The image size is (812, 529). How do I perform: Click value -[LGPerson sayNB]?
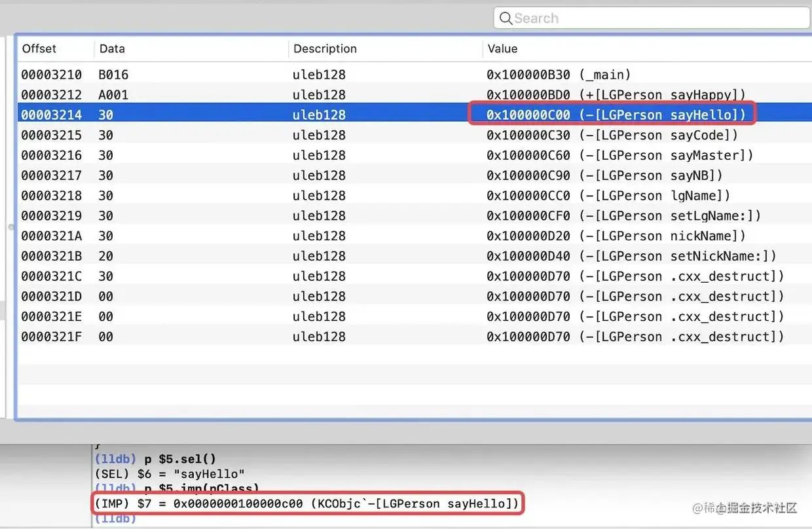pos(651,175)
